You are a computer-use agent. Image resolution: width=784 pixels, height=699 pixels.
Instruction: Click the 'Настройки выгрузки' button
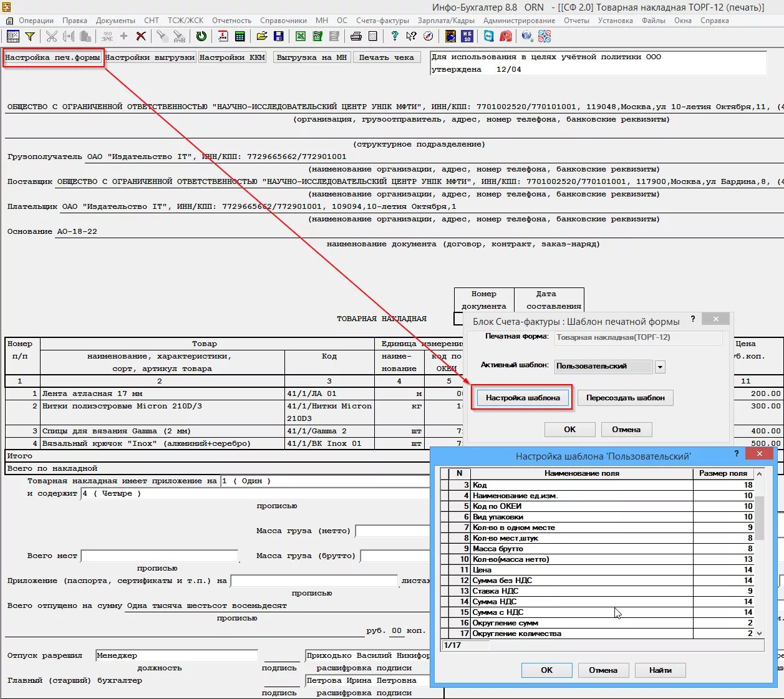click(x=150, y=57)
